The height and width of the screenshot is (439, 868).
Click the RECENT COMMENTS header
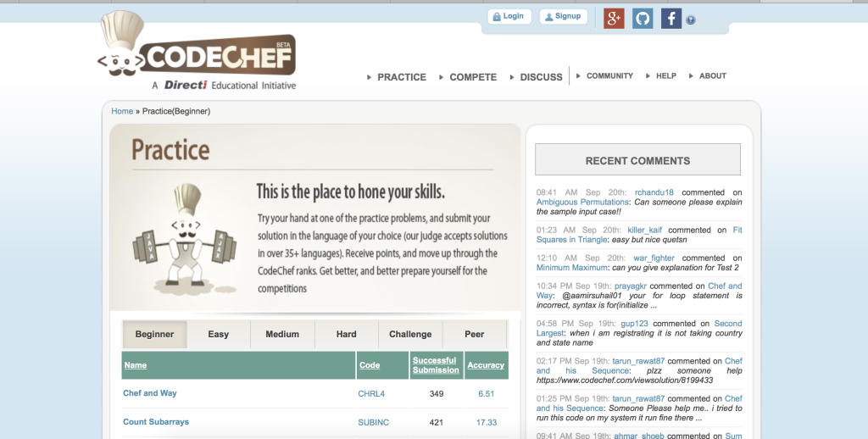[637, 160]
